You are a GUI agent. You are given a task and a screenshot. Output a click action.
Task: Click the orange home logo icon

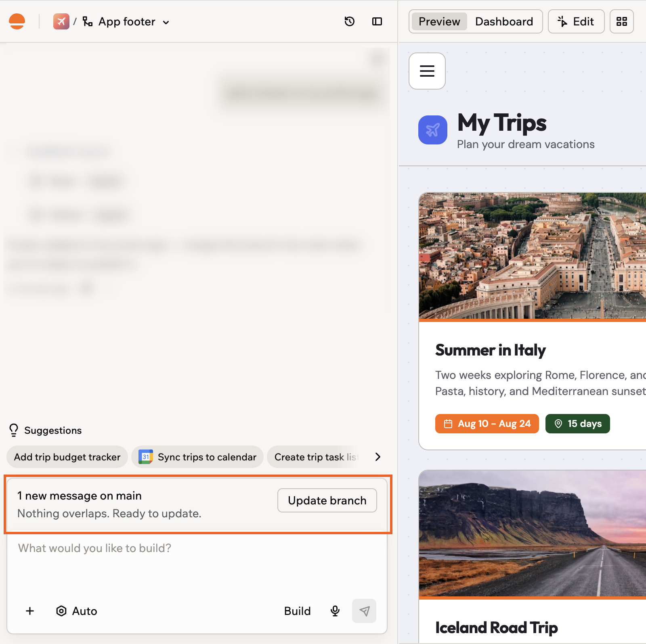tap(17, 21)
